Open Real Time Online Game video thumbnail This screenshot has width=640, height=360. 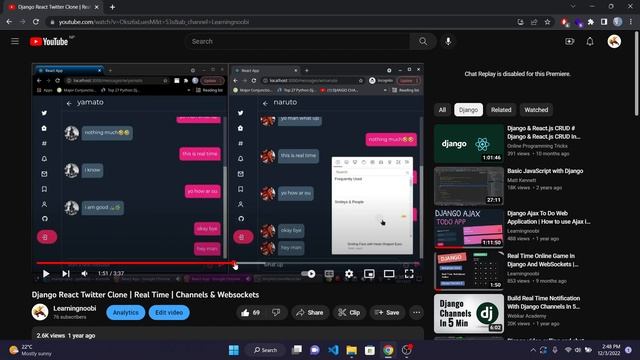(x=469, y=271)
